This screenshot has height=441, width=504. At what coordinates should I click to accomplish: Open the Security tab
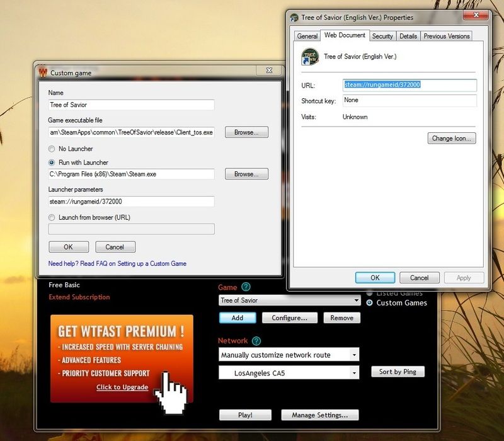(x=382, y=36)
